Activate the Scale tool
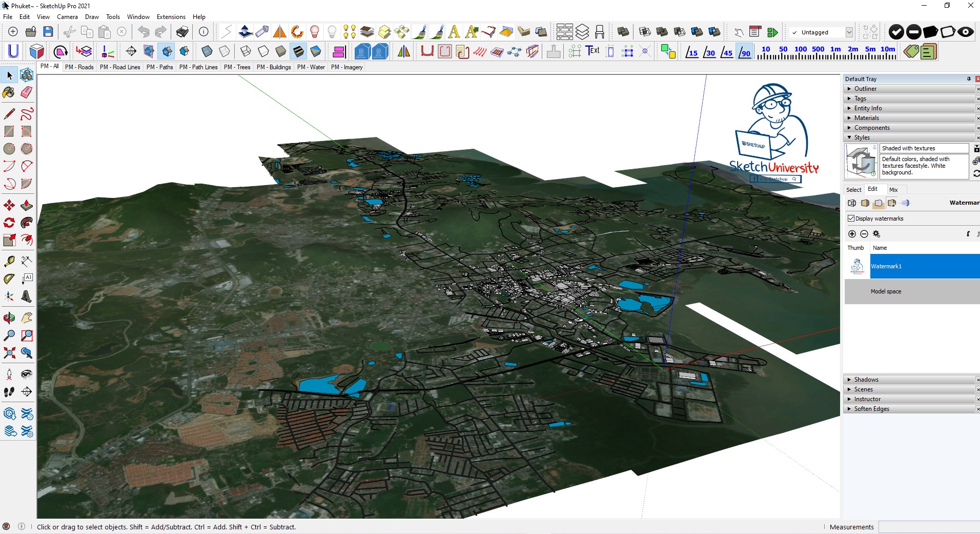980x534 pixels. (9, 240)
